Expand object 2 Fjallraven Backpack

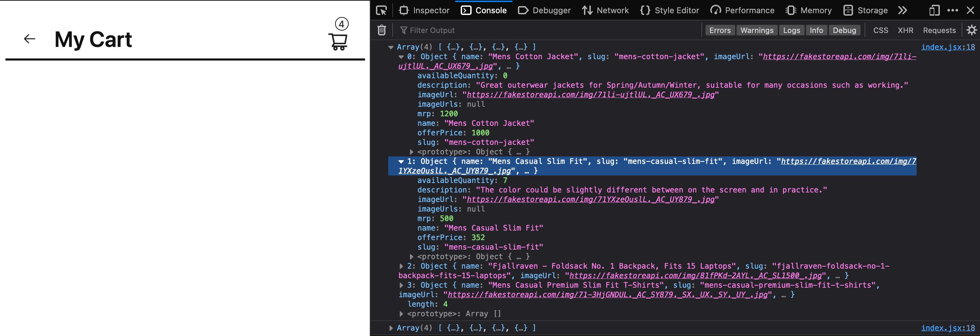(x=401, y=266)
